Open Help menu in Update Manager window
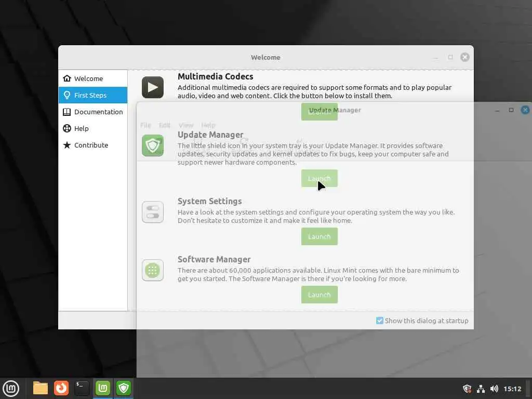532x399 pixels. (208, 125)
